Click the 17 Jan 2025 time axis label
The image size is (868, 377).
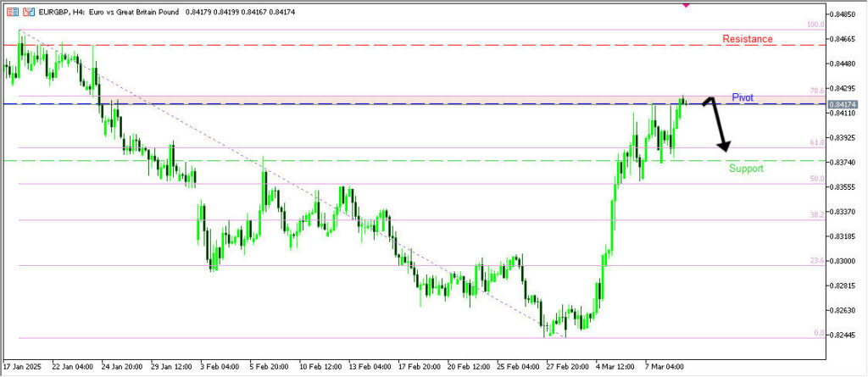(21, 368)
